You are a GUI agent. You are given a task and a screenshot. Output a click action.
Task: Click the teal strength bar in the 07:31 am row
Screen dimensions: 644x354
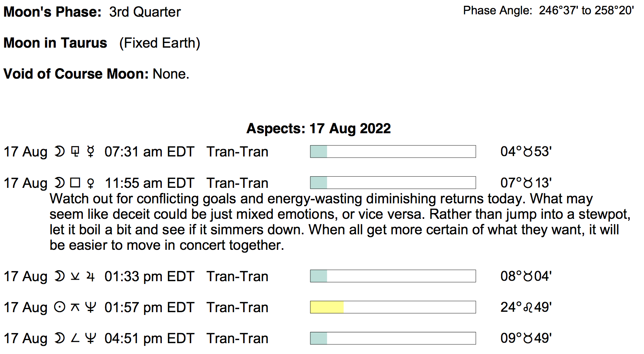pos(319,151)
